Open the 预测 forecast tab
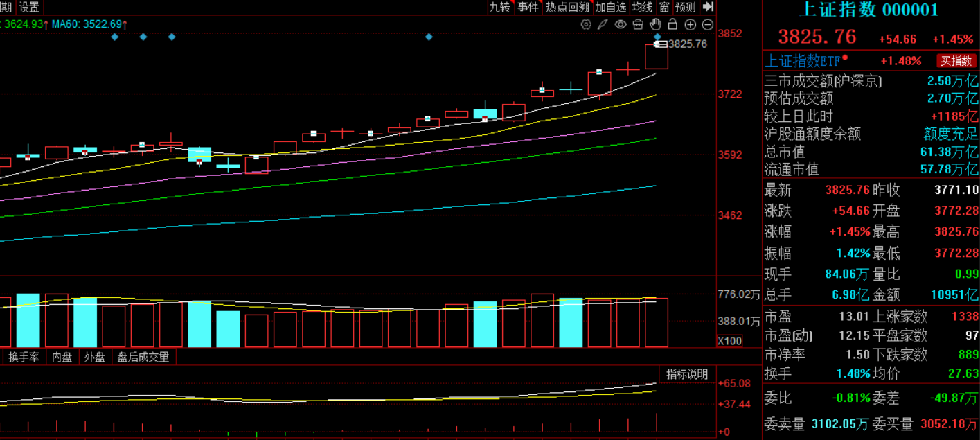This screenshot has width=980, height=440. (x=686, y=7)
